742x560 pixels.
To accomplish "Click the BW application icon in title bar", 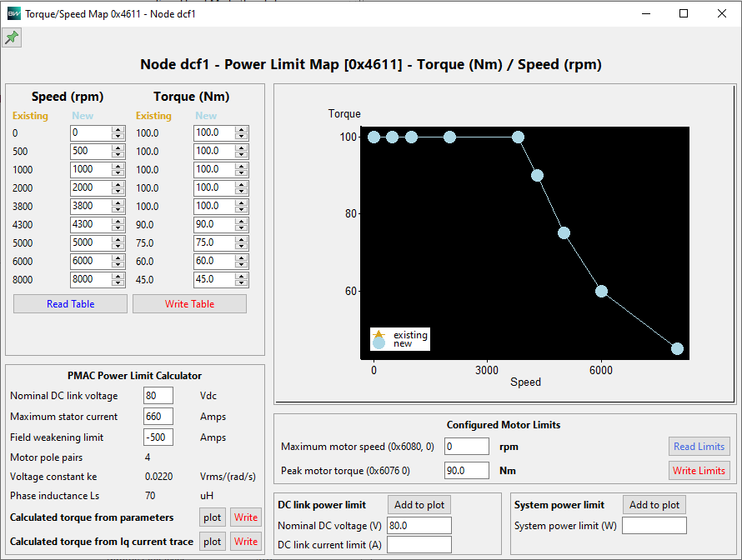I will tap(13, 13).
